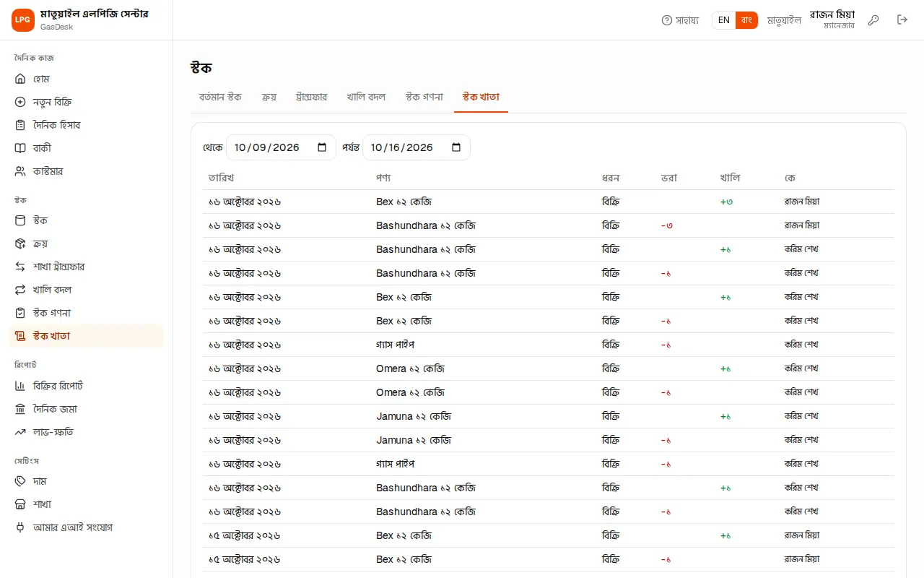Screen dimensions: 924x578
Task: Open শাখা settings in sidebar
Action: 86,504
